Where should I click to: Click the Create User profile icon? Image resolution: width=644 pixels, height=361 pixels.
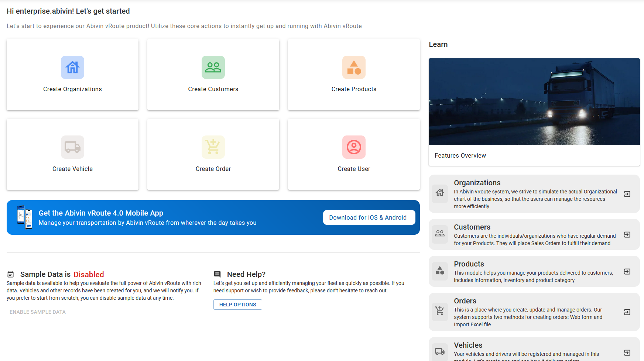(354, 147)
